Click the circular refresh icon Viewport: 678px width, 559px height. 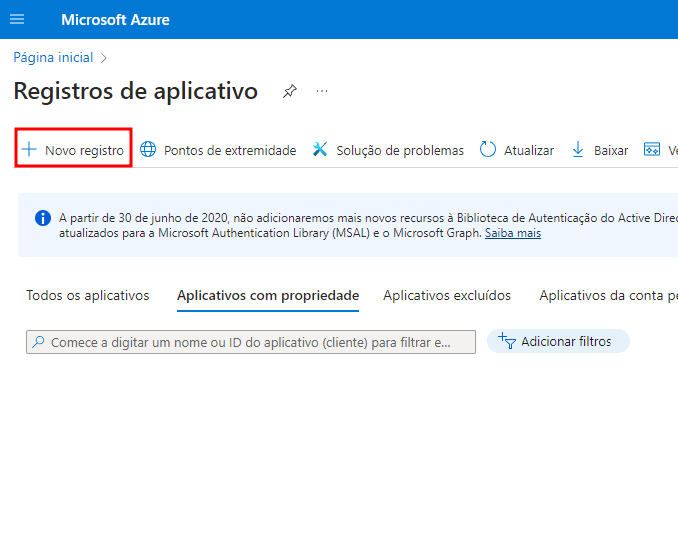[488, 150]
